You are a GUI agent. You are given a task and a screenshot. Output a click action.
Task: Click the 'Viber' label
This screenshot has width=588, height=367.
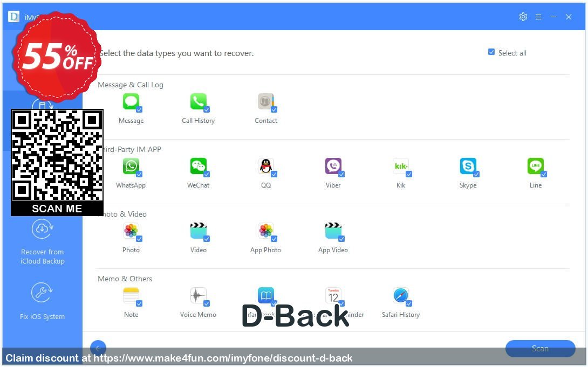pyautogui.click(x=333, y=185)
